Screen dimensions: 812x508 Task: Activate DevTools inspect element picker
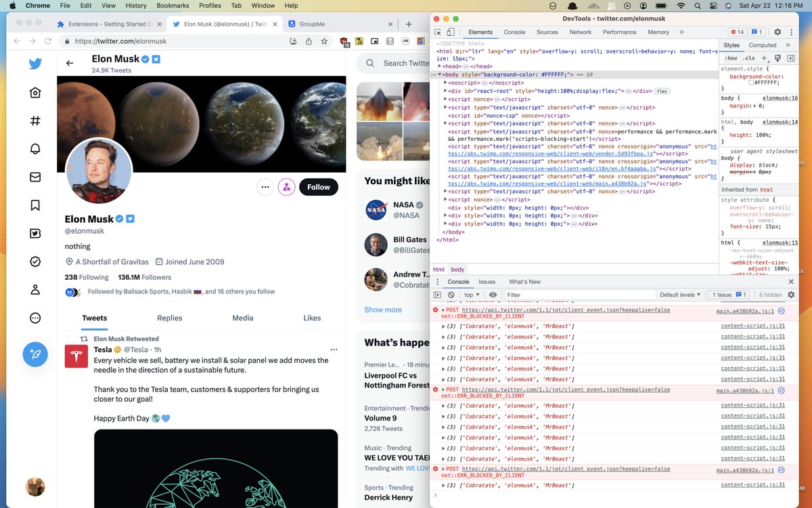[438, 32]
